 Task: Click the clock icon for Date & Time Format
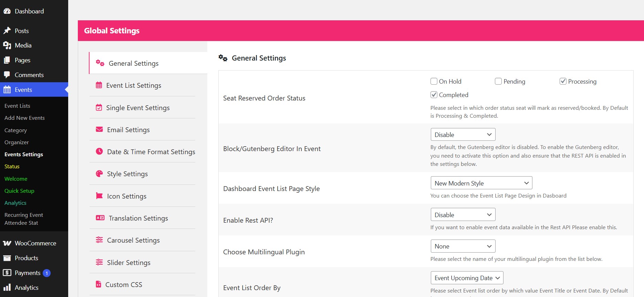(99, 151)
